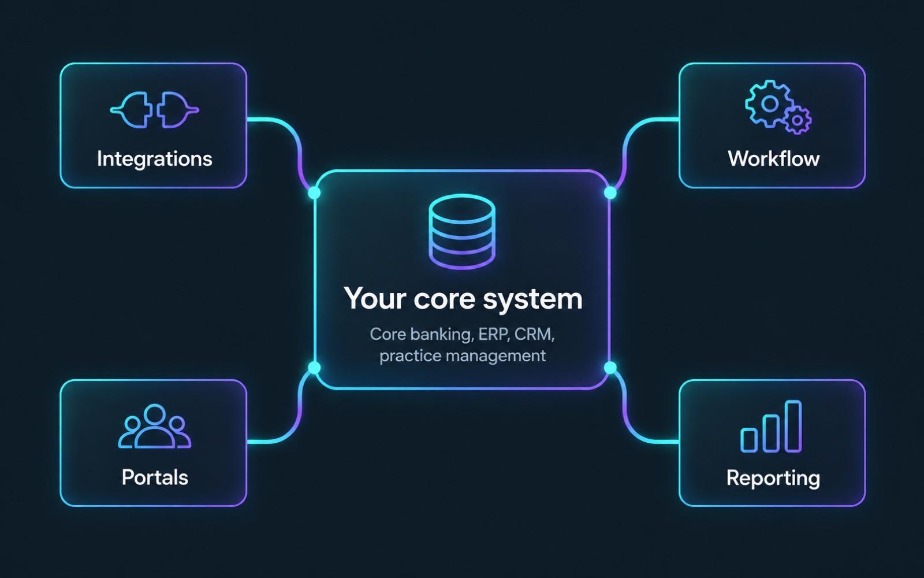
Task: Click the "Integrations" label
Action: pos(154,159)
